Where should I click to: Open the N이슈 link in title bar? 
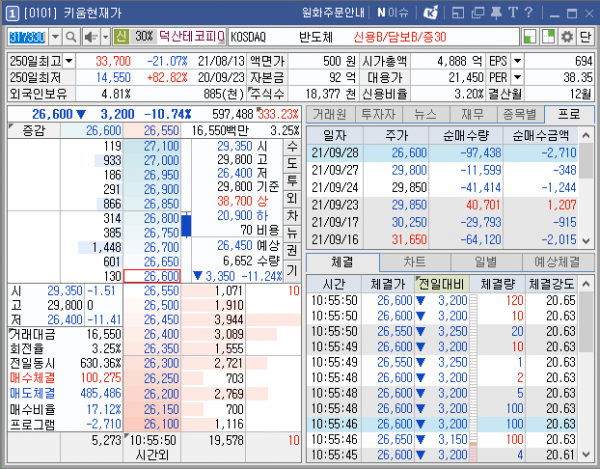coord(393,13)
